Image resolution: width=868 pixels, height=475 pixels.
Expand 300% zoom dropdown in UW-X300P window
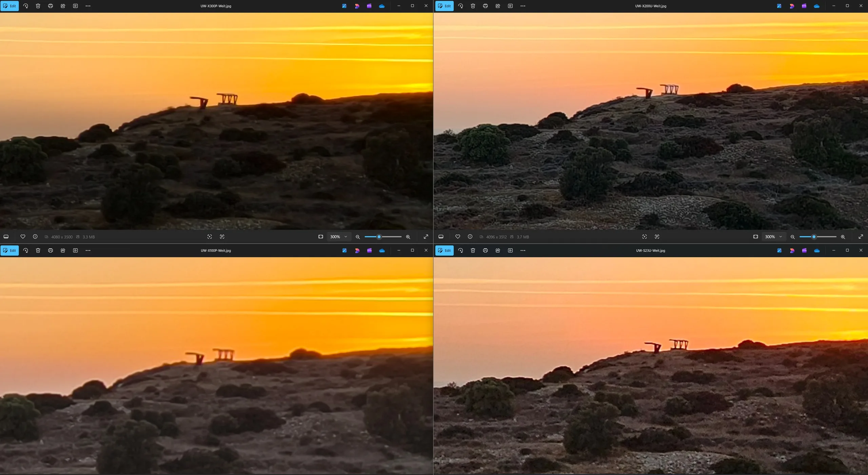(x=346, y=237)
